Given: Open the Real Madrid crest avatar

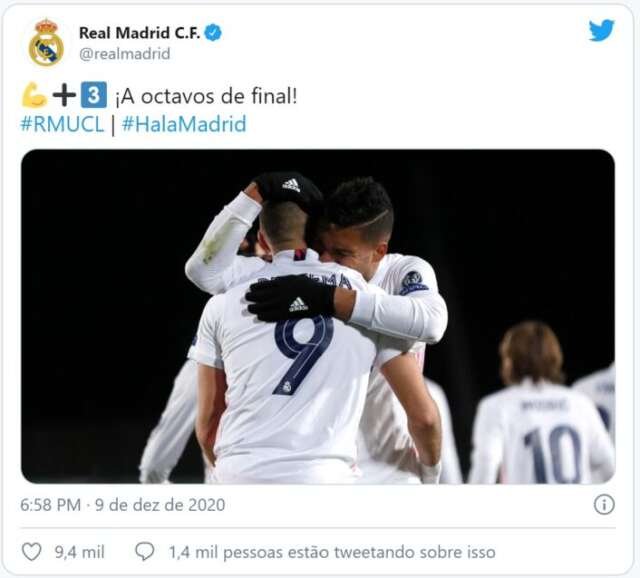Looking at the screenshot, I should (x=46, y=42).
